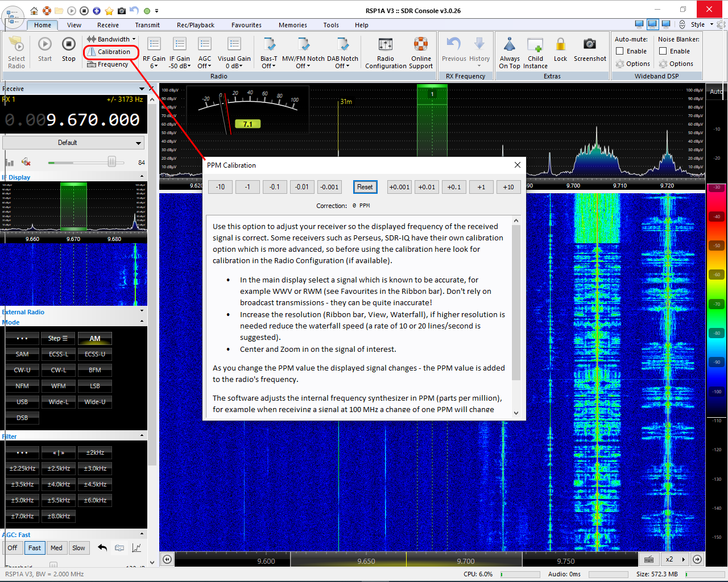Select AM demodulation mode
728x582 pixels.
tap(95, 338)
